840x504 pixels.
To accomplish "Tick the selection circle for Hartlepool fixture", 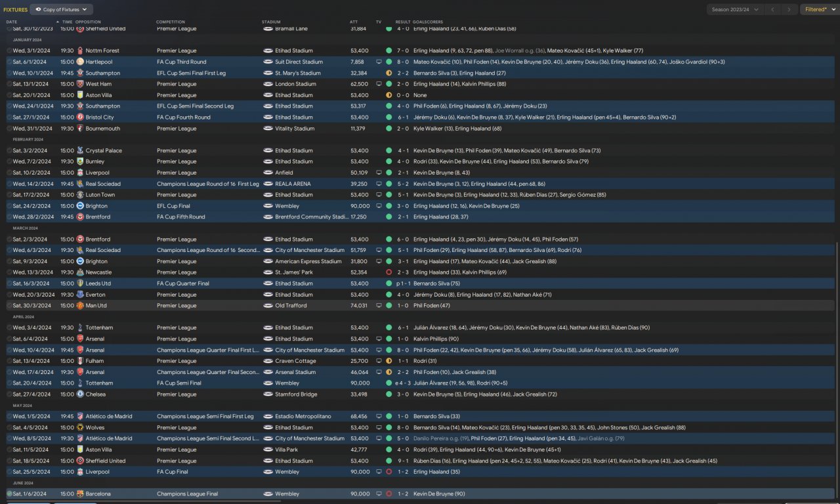I will pyautogui.click(x=9, y=62).
